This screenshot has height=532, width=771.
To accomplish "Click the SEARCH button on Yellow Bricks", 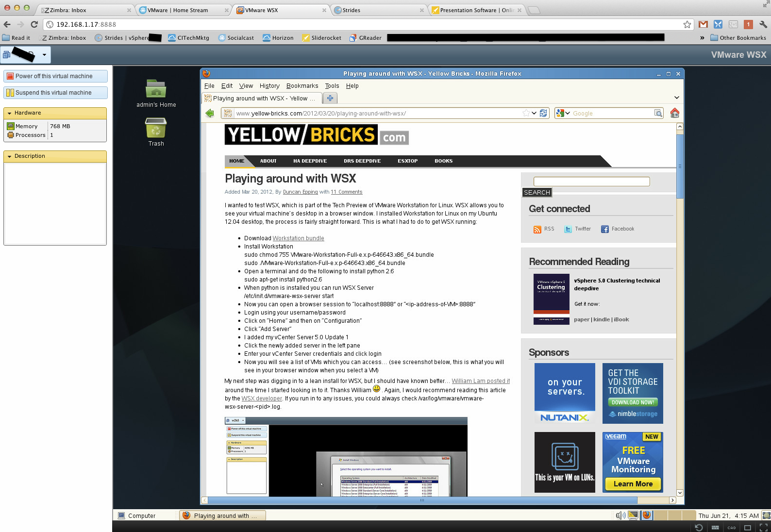I will 537,193.
